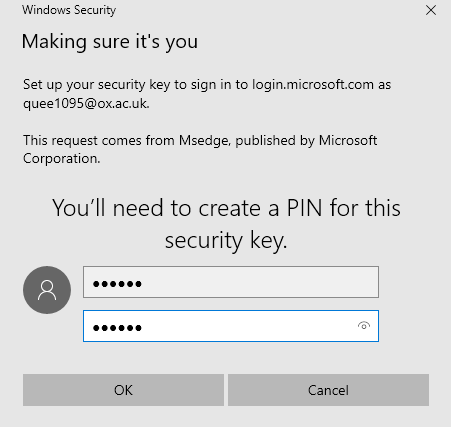Click the "This request comes from" text

(x=99, y=140)
